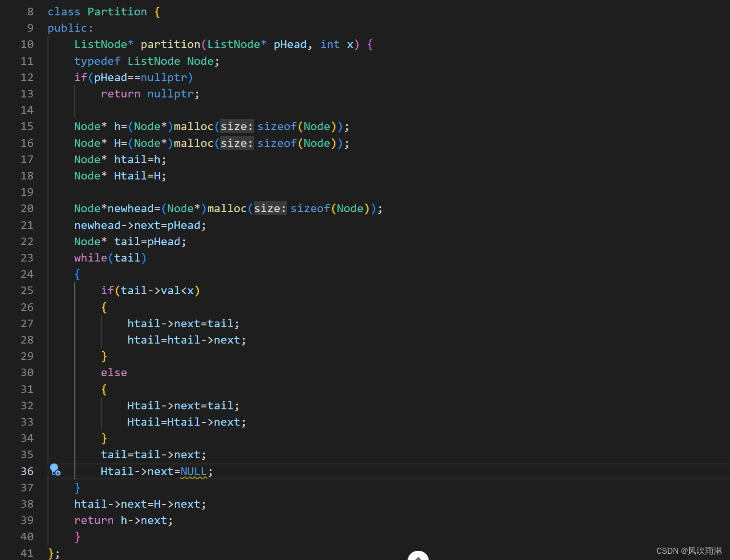Viewport: 730px width, 560px height.
Task: Click 'newhead->next=pHead;' on line 21
Action: point(140,225)
